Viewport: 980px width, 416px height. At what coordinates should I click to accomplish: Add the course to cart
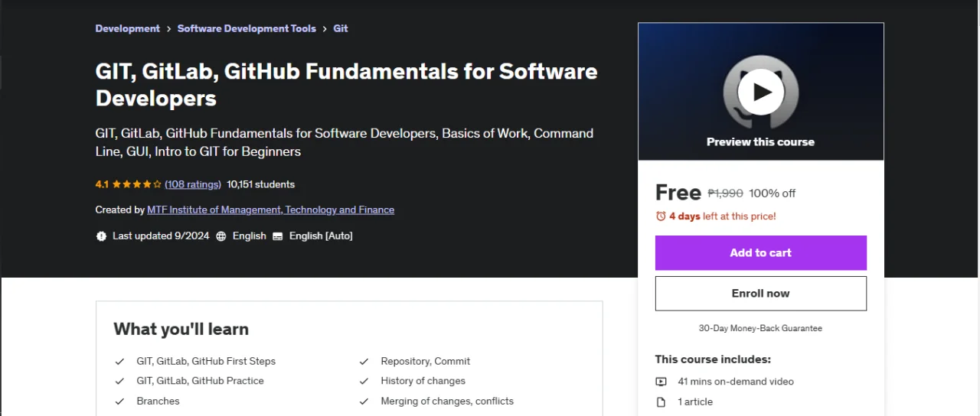[761, 253]
